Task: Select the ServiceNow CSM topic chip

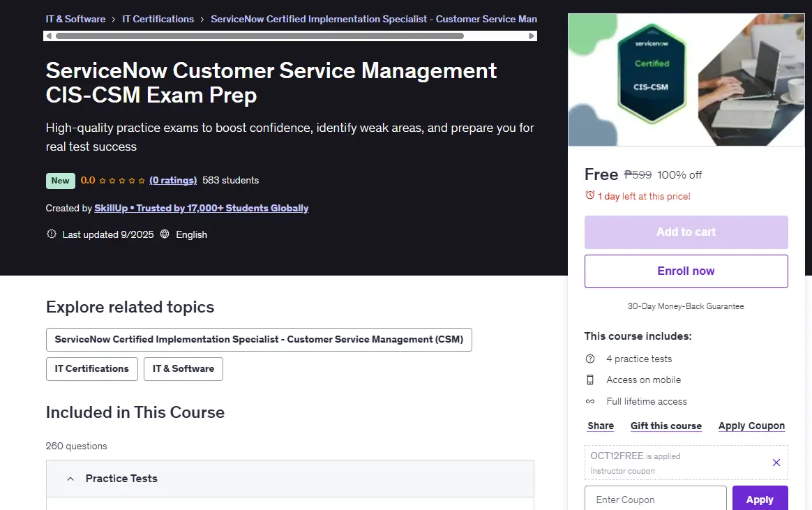Action: [x=259, y=340]
